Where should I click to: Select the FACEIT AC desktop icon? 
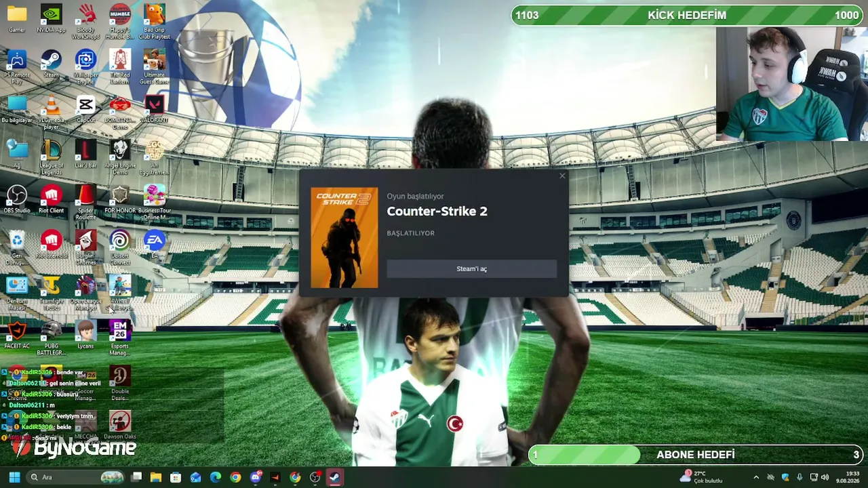(17, 335)
